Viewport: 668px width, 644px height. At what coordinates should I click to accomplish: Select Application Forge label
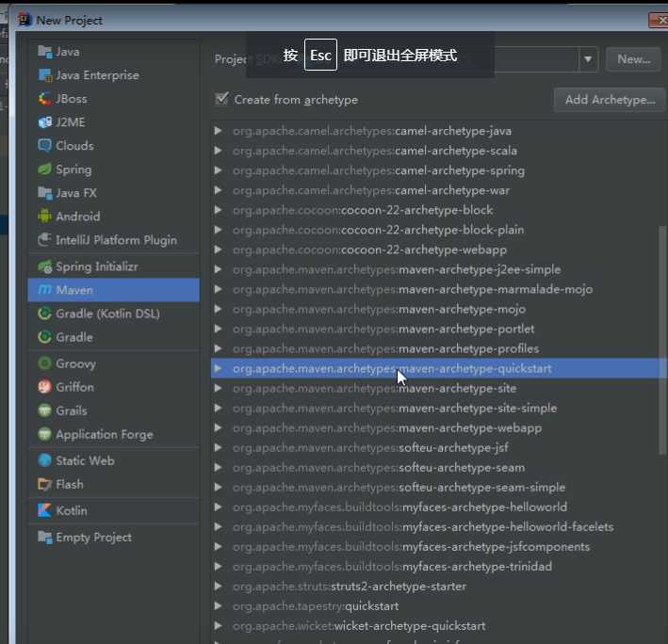[105, 434]
